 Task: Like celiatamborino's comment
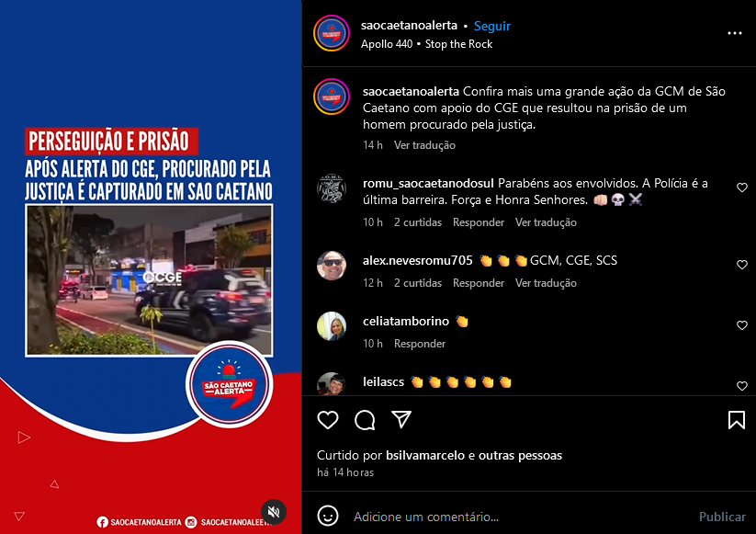point(742,325)
